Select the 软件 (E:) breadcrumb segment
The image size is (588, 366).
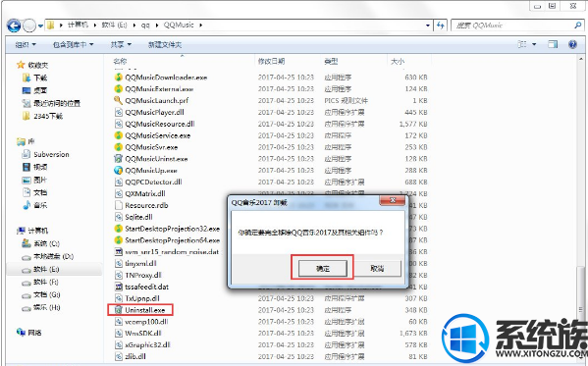114,26
